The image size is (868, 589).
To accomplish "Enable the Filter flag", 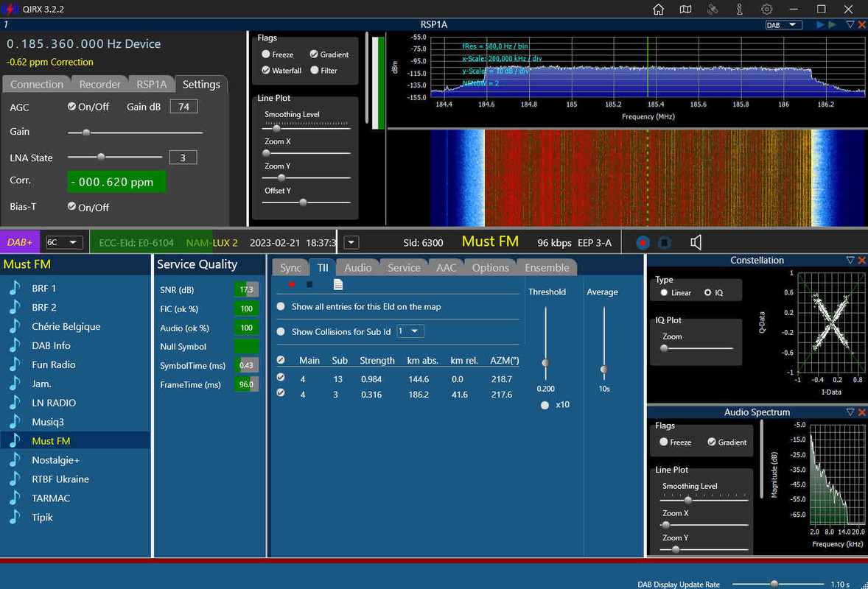I will coord(315,70).
